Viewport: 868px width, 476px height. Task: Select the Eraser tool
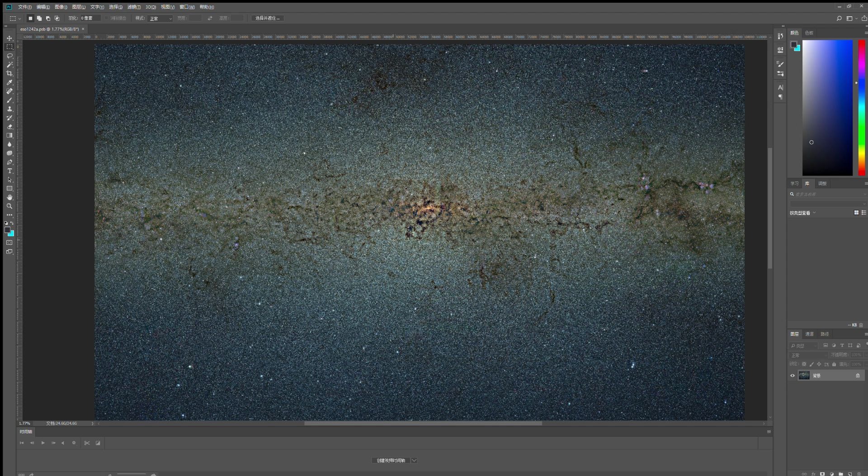9,127
